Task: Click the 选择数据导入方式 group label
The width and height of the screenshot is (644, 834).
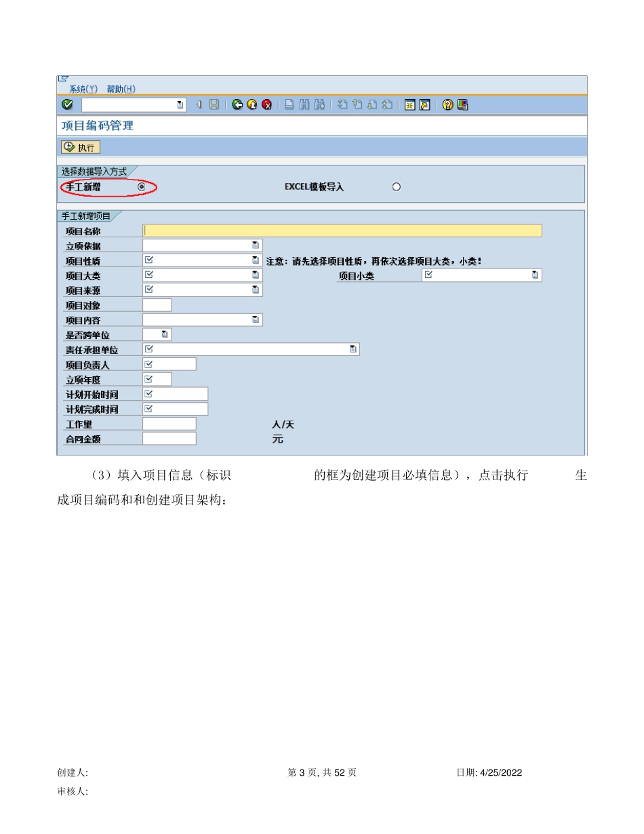Action: 94,172
